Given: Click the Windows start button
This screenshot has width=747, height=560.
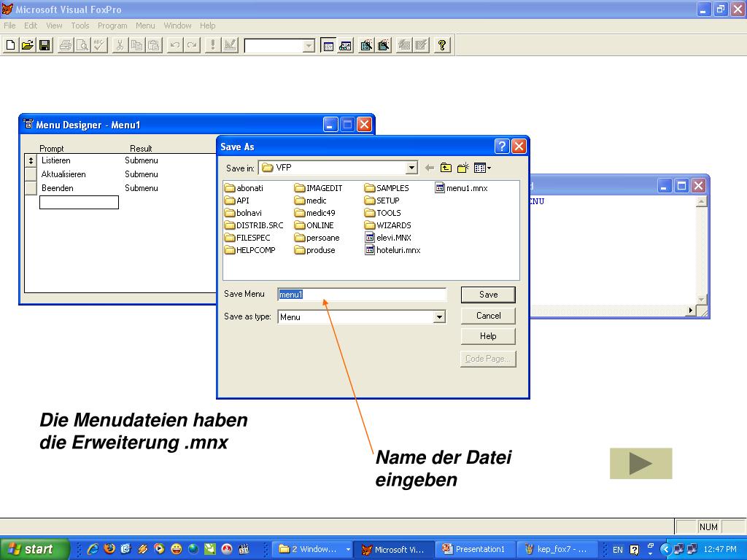Looking at the screenshot, I should [x=34, y=549].
